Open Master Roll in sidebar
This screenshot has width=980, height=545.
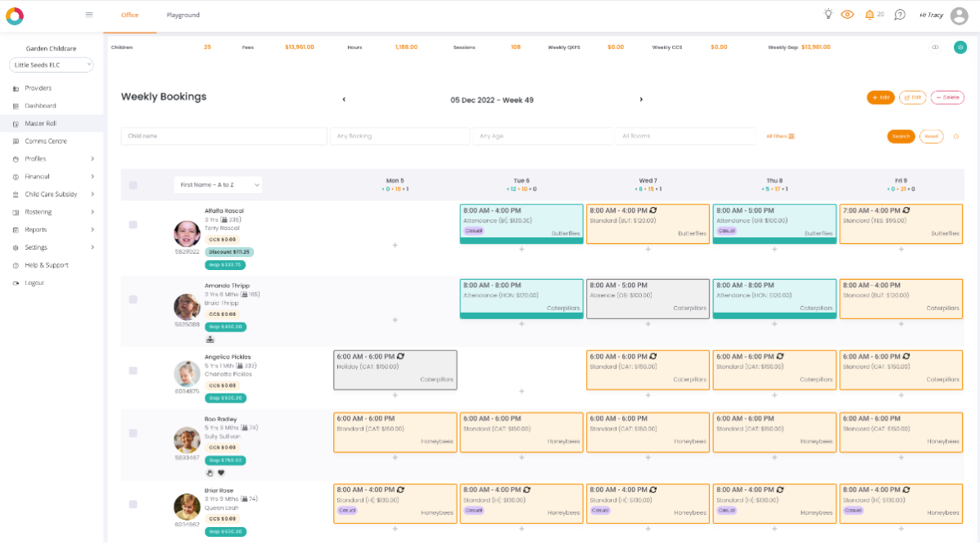[41, 124]
